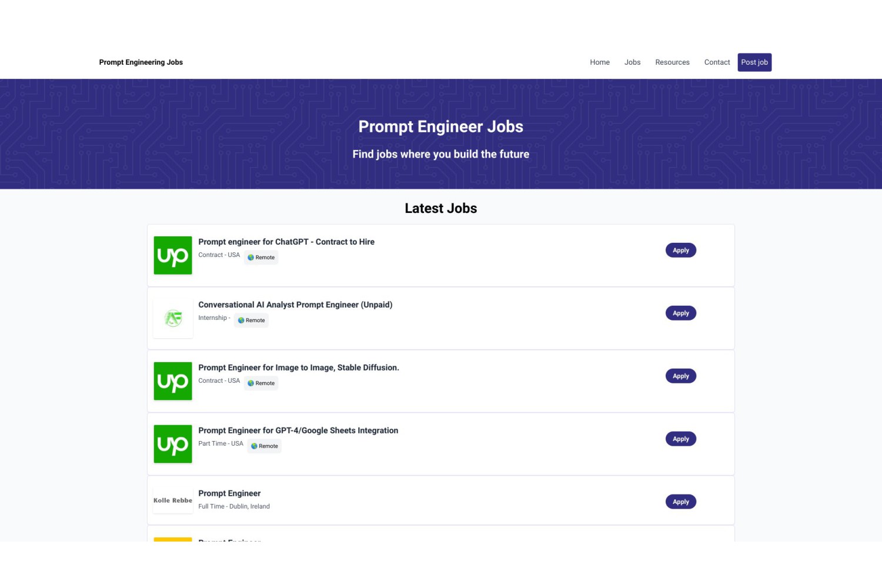Click Remote globe tag on Part Time listing

point(265,446)
